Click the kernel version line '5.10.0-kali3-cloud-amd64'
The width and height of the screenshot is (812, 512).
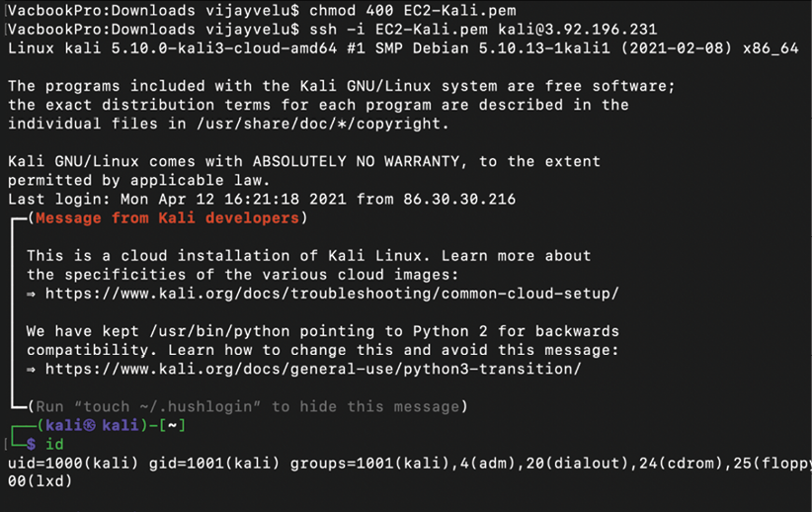223,48
